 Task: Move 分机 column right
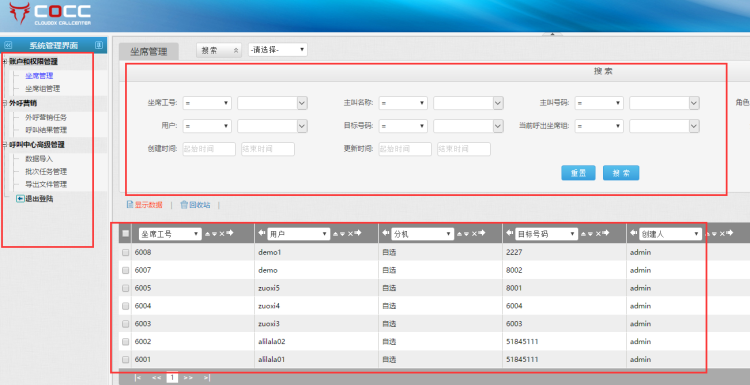tap(482, 233)
